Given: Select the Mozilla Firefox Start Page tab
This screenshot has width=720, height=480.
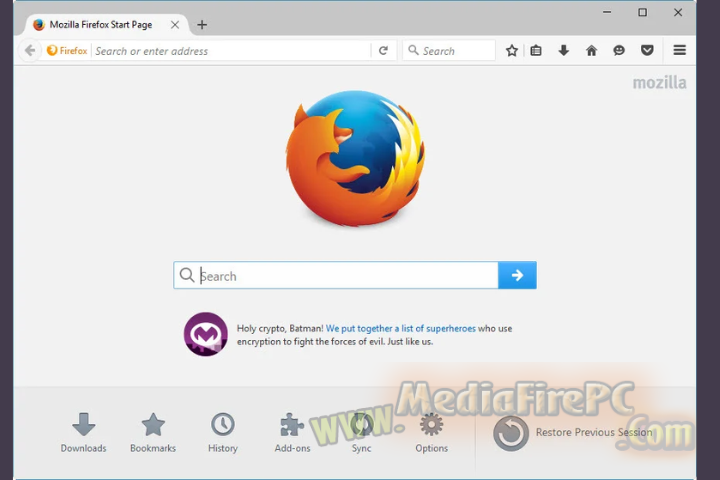Looking at the screenshot, I should coord(106,25).
